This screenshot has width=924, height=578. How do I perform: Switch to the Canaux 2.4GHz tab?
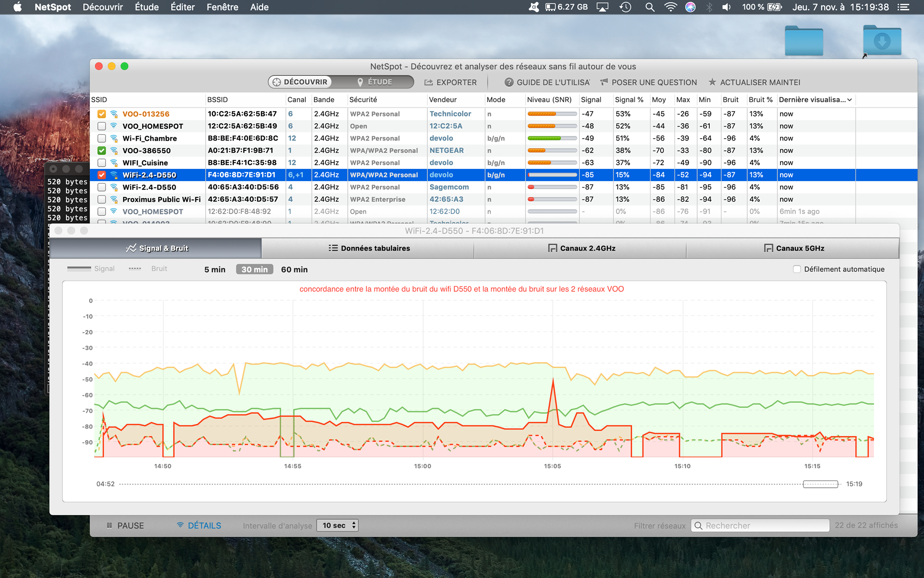click(580, 248)
